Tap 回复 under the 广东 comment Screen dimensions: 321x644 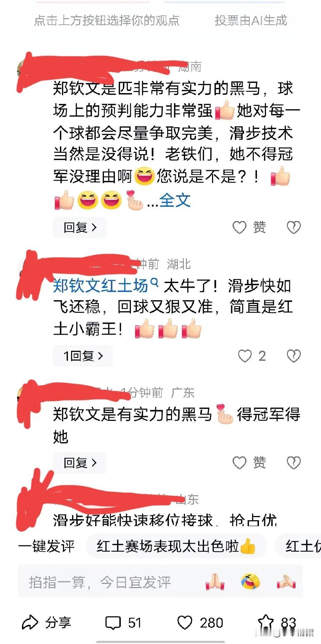tap(80, 463)
